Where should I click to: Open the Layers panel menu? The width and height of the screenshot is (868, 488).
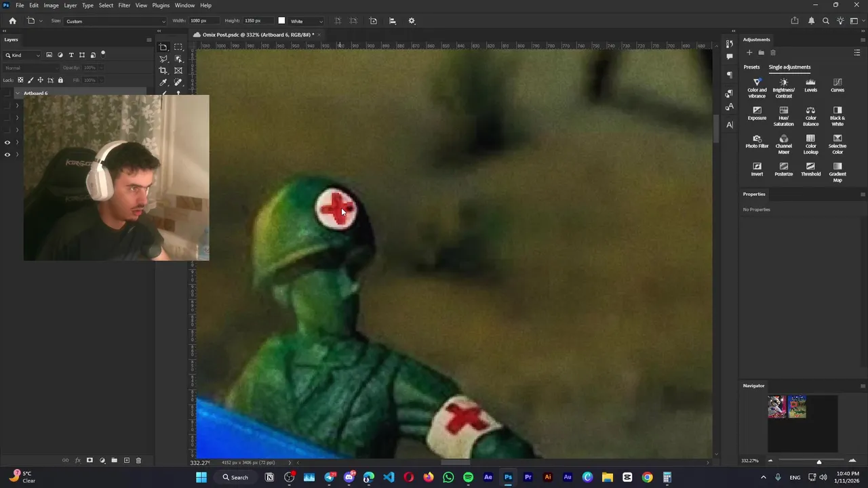pyautogui.click(x=149, y=39)
